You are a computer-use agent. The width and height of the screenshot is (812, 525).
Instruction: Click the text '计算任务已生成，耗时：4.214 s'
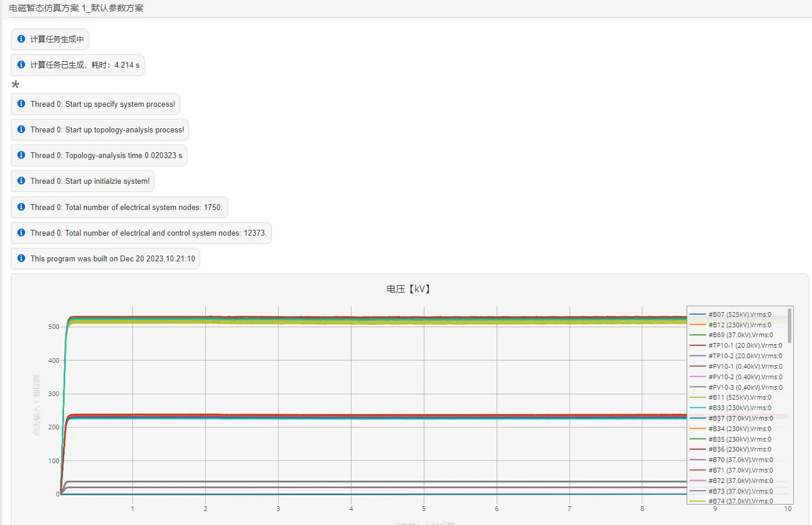tap(85, 65)
